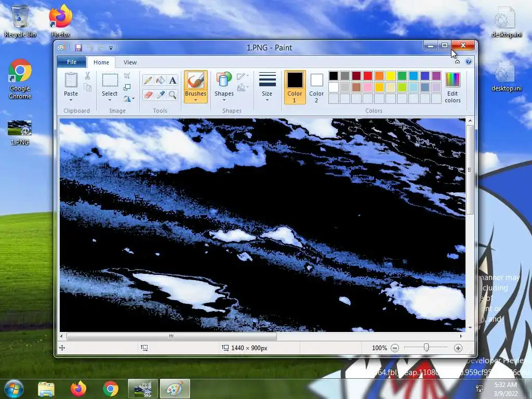Click the Zoom in plus button
532x399 pixels.
(458, 348)
